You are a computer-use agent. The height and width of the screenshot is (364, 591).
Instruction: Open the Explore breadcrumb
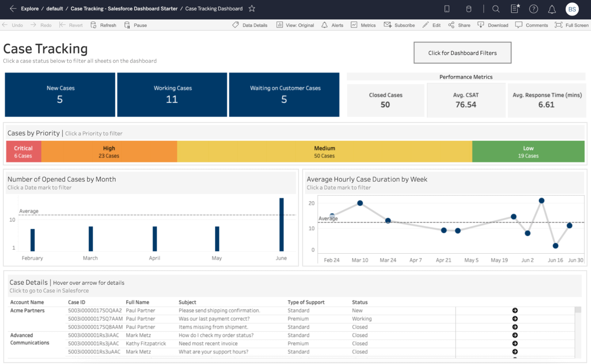(x=30, y=9)
